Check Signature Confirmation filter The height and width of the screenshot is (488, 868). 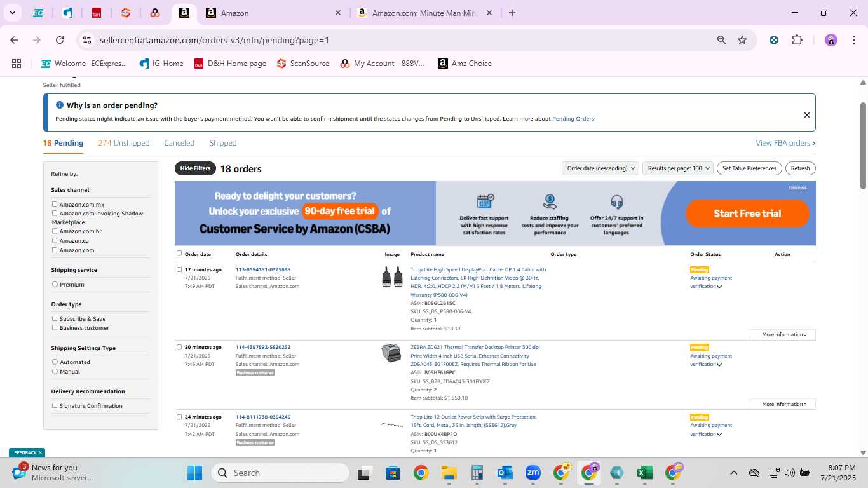click(55, 405)
